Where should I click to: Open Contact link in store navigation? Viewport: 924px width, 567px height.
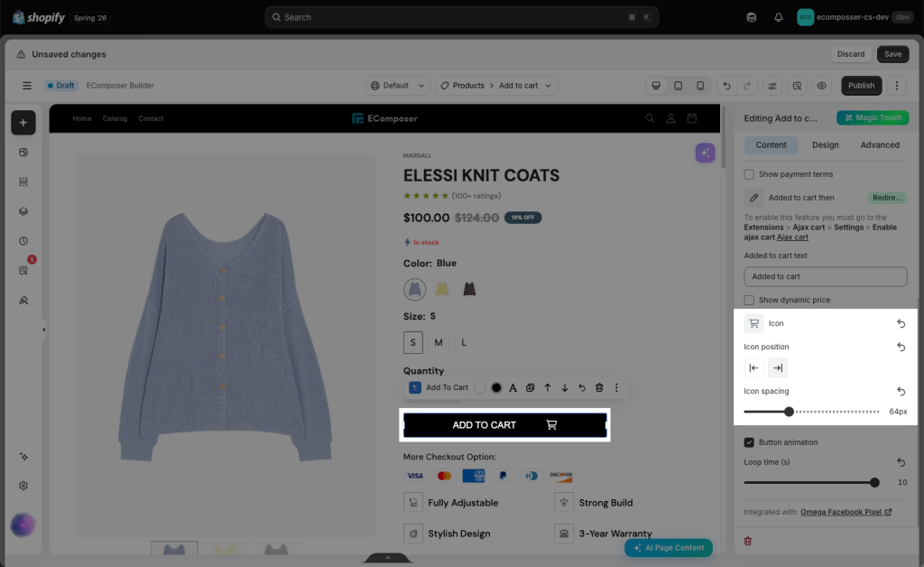(x=151, y=118)
